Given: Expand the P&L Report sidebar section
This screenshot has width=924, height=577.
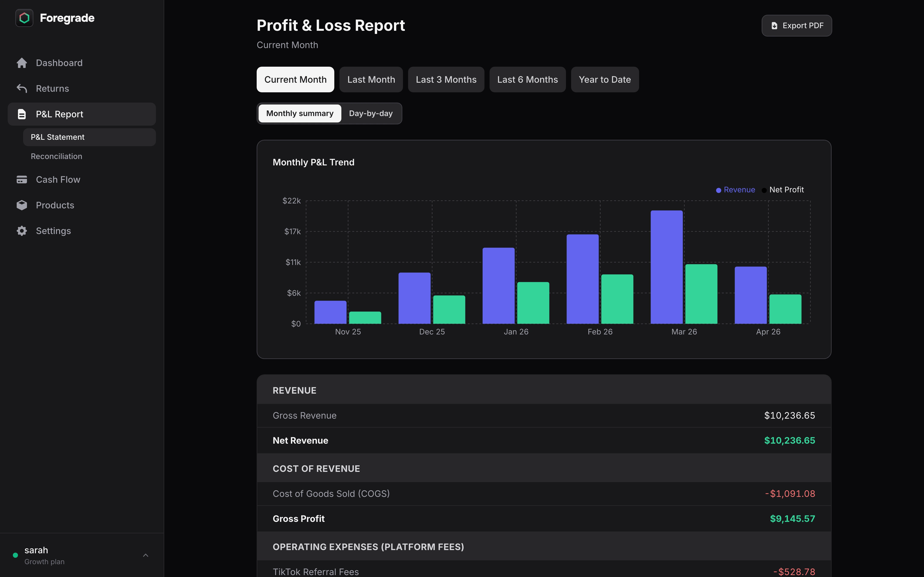Looking at the screenshot, I should (x=59, y=114).
